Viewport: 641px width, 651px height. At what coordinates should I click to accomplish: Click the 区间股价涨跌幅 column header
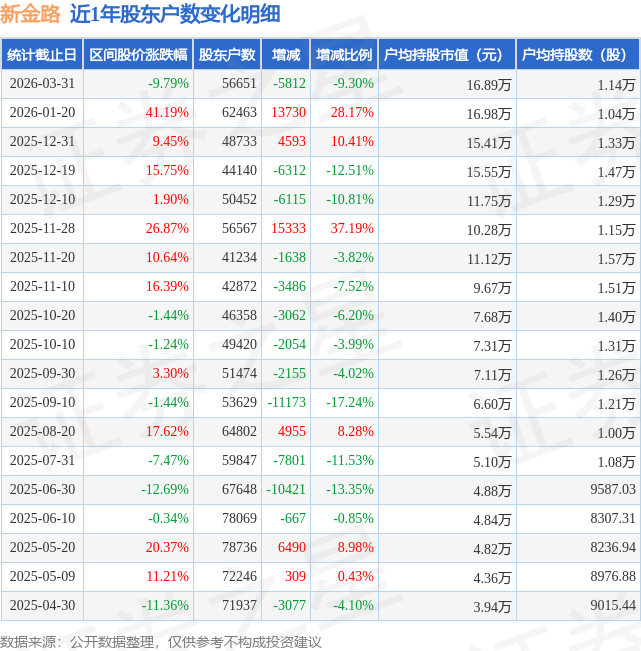click(138, 54)
